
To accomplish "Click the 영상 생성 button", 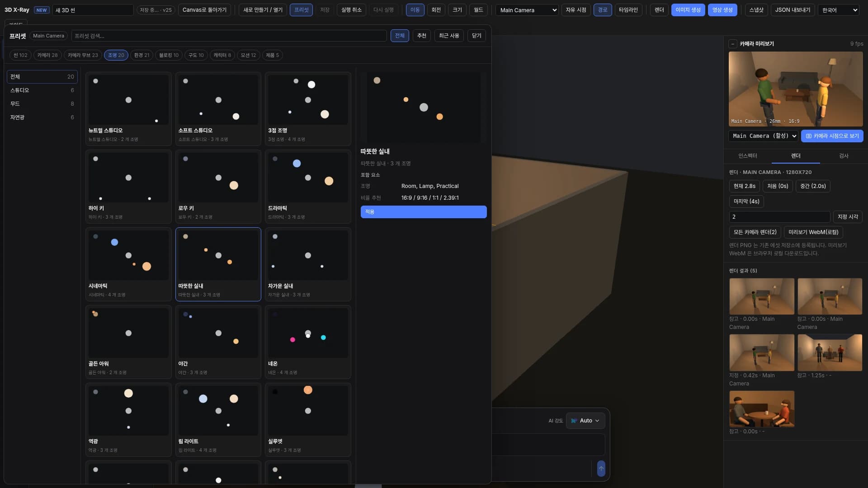I will tap(722, 10).
